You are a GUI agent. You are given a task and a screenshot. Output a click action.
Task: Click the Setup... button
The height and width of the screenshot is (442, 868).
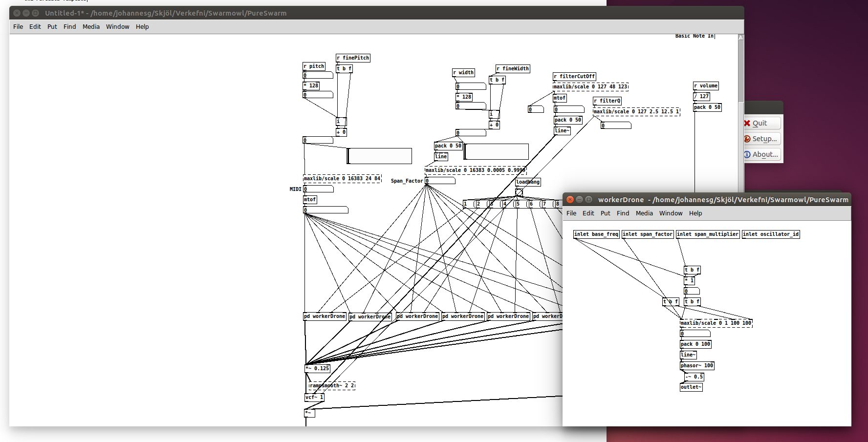762,139
